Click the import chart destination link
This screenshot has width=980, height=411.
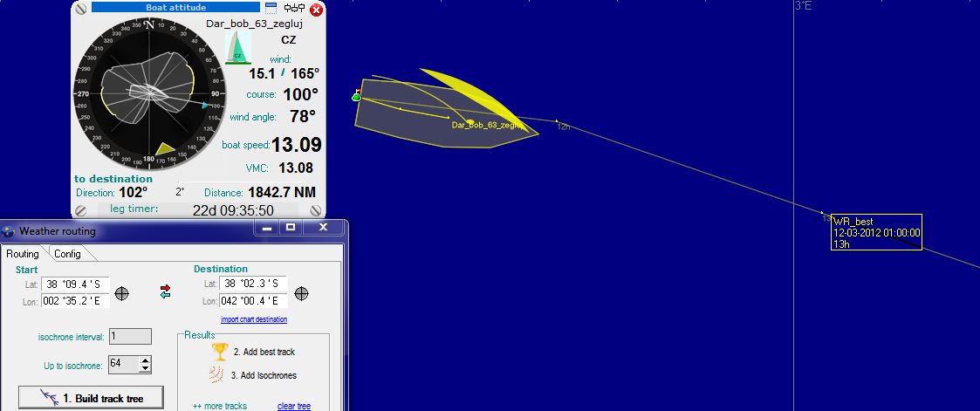point(253,319)
